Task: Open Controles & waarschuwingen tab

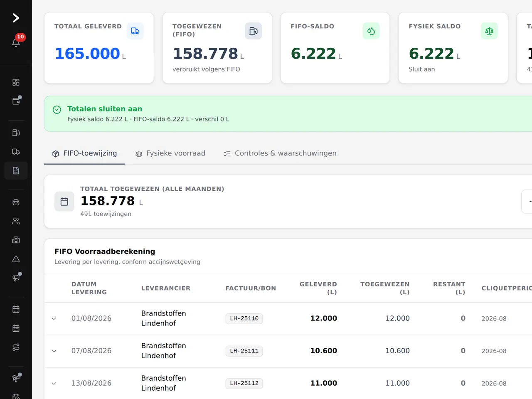Action: pos(280,153)
